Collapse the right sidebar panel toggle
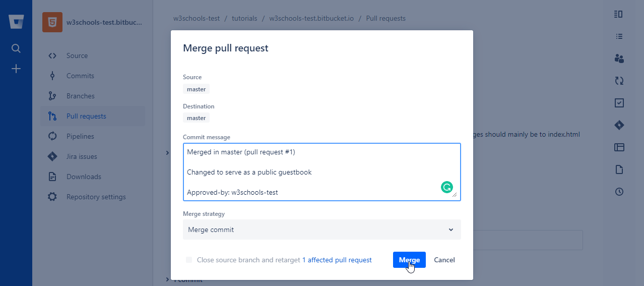This screenshot has width=644, height=286. pyautogui.click(x=619, y=14)
